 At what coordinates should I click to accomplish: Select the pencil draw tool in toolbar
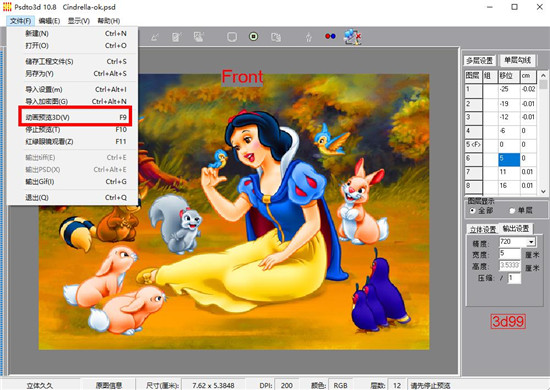(155, 37)
